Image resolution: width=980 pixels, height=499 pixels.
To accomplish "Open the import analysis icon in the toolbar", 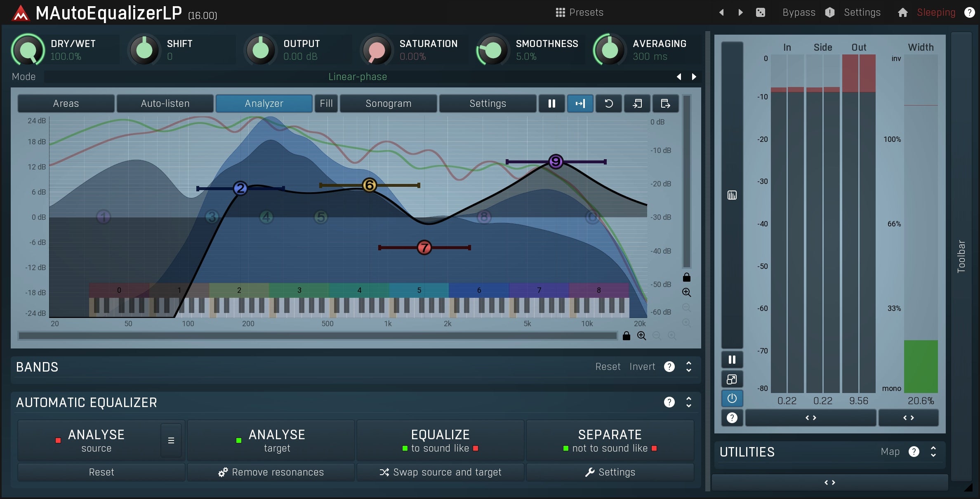I will (x=637, y=104).
